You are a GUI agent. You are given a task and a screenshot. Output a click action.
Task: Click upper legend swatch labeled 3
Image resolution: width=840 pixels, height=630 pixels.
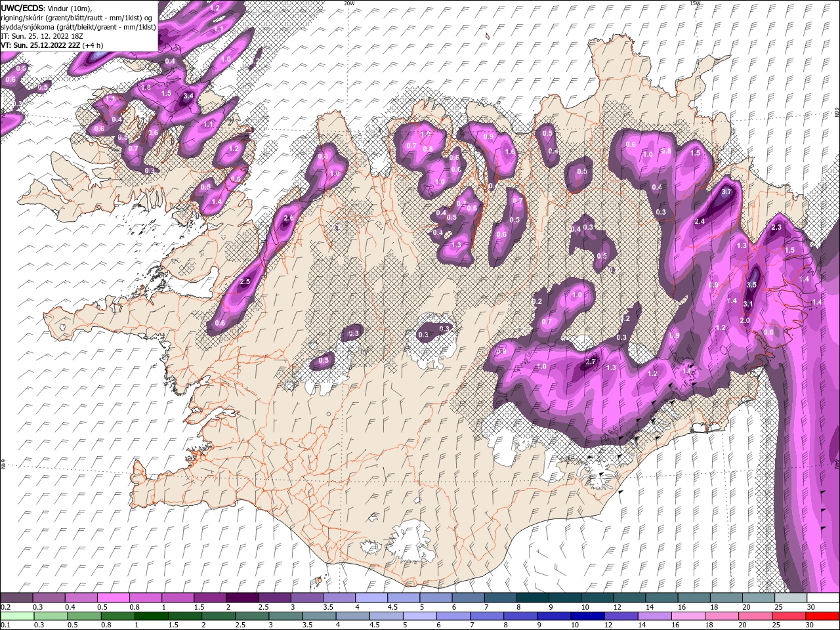[x=306, y=598]
